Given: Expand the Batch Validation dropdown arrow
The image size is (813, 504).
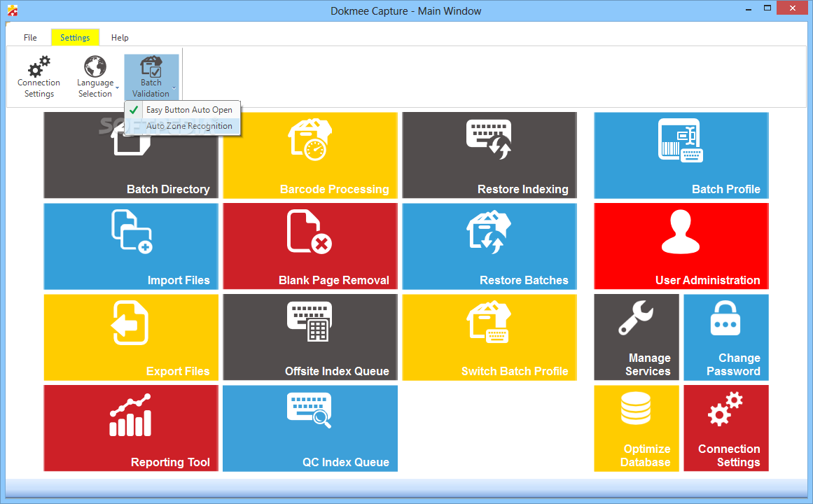Looking at the screenshot, I should point(174,88).
